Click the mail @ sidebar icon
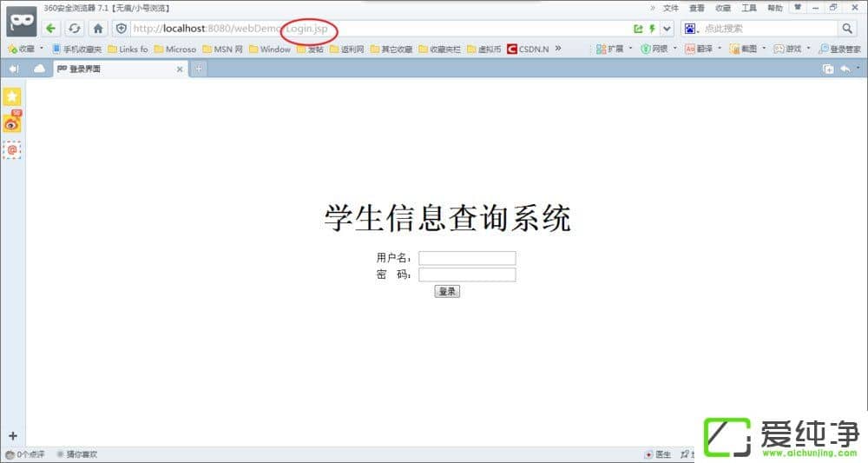The height and width of the screenshot is (463, 868). pyautogui.click(x=12, y=150)
